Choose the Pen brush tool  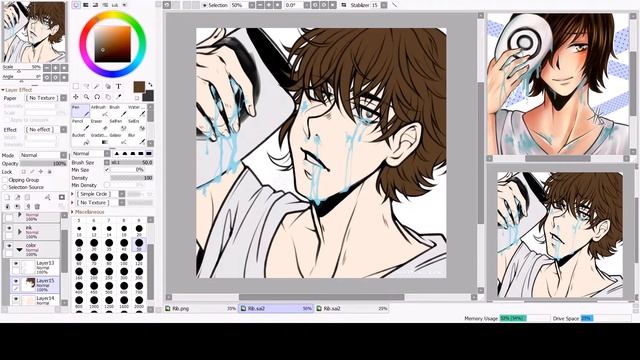tap(80, 111)
